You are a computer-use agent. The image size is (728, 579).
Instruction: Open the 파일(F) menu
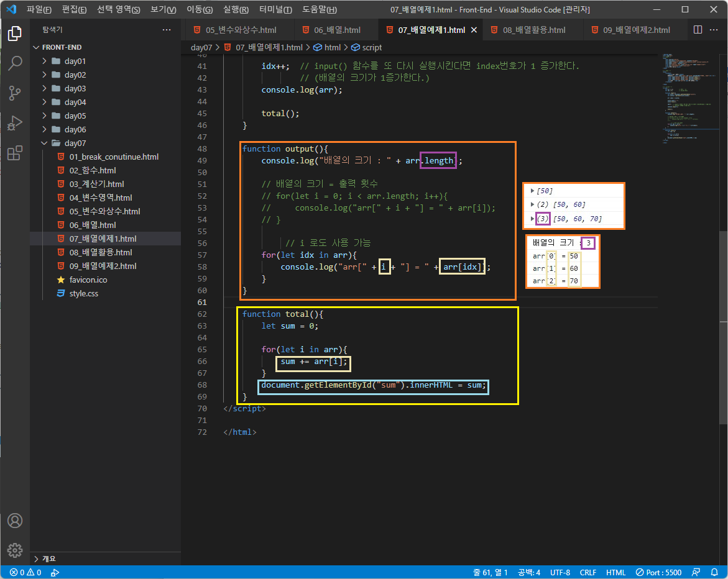39,9
